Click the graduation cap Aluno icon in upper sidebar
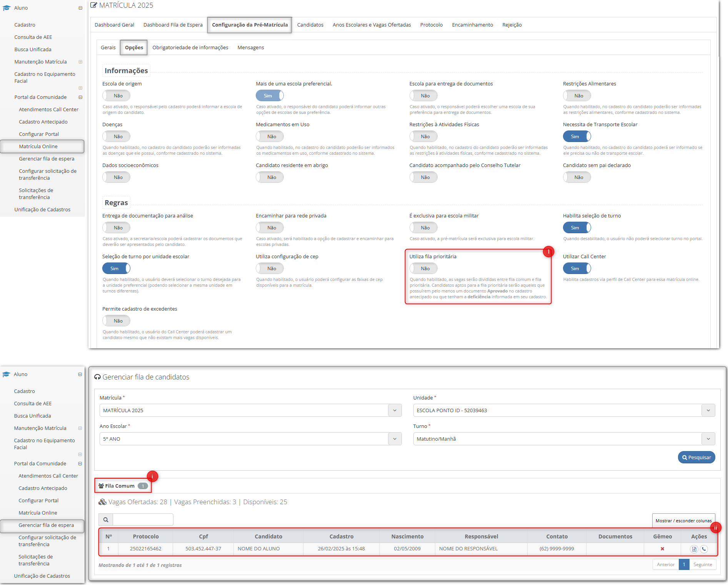The image size is (728, 585). pyautogui.click(x=7, y=8)
